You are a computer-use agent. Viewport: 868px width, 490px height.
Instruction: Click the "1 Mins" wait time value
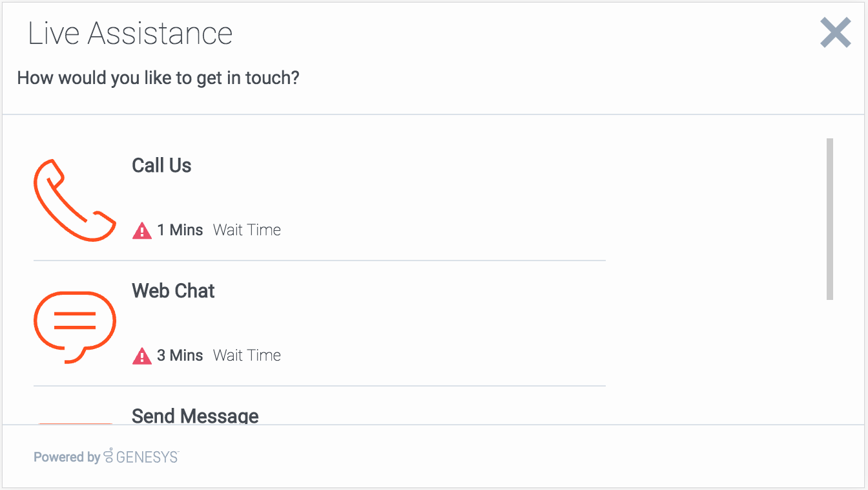(180, 230)
